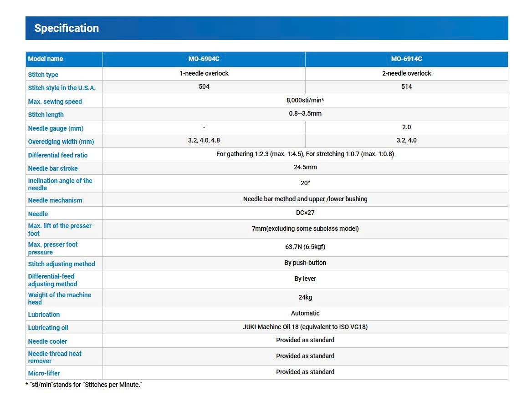The width and height of the screenshot is (532, 401).
Task: Select the MO-6914C column header
Action: coord(406,59)
